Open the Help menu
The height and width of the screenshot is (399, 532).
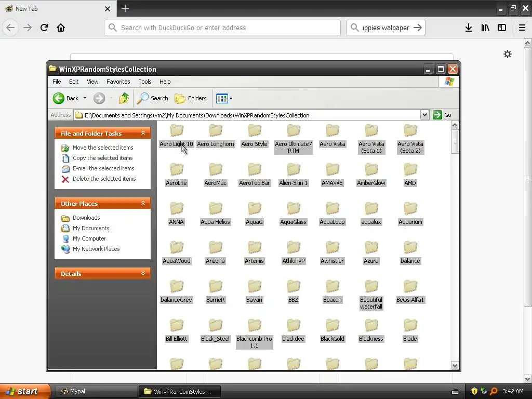coord(165,82)
